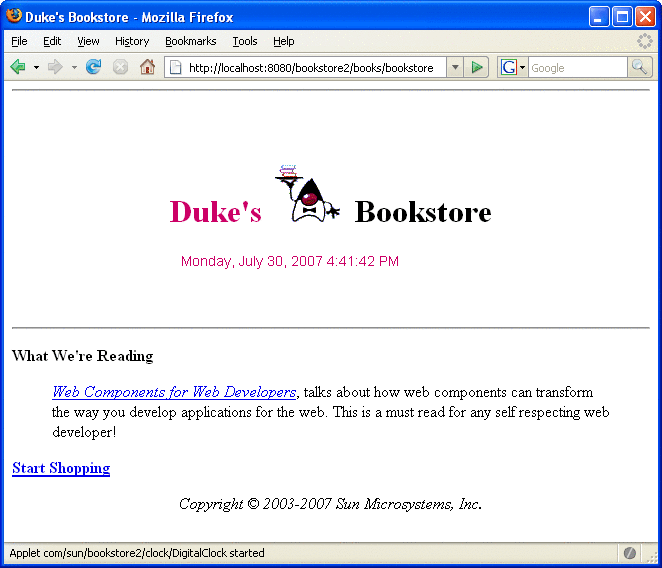Screen dimensions: 662x568
Task: Click the Firefox icon in the title bar
Action: point(14,16)
